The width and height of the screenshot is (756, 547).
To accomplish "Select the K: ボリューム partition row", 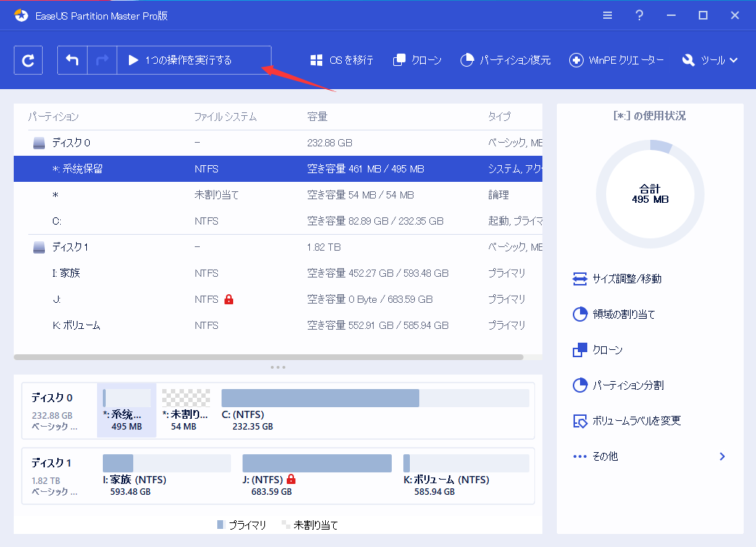I will 278,325.
